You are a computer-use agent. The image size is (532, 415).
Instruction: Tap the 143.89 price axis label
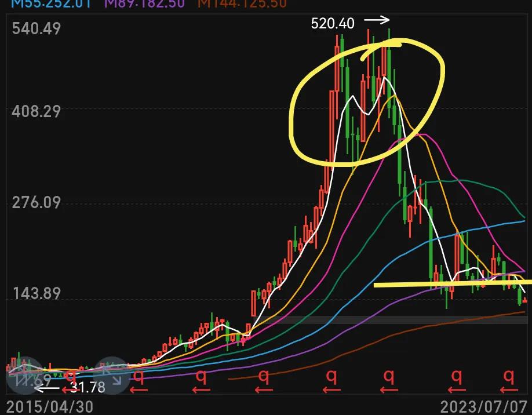click(37, 293)
